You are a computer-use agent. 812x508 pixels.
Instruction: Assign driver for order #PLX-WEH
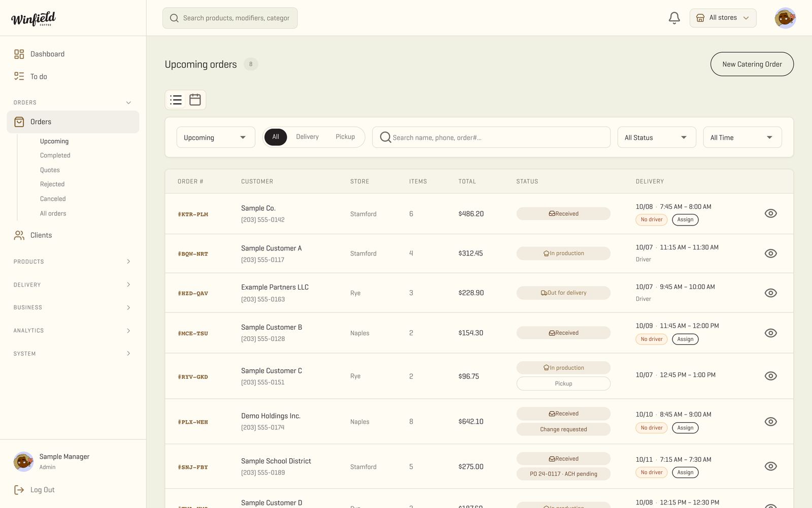pyautogui.click(x=685, y=428)
